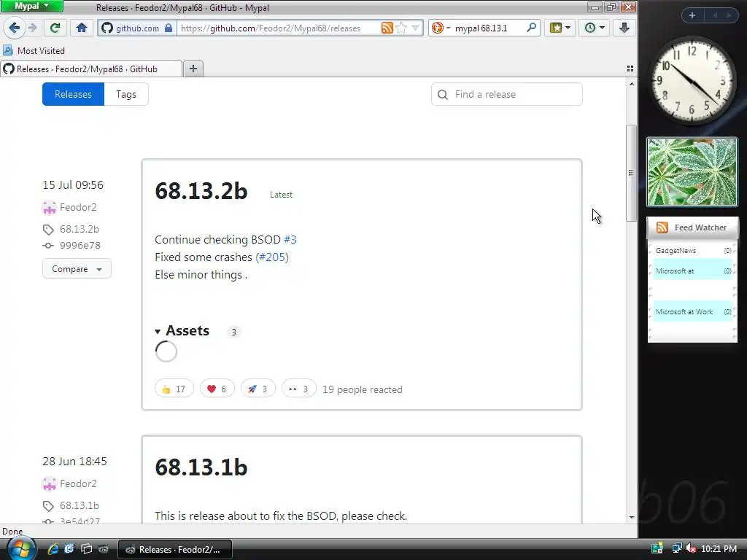Go back with the browser back arrow
Image resolution: width=747 pixels, height=560 pixels.
15,28
